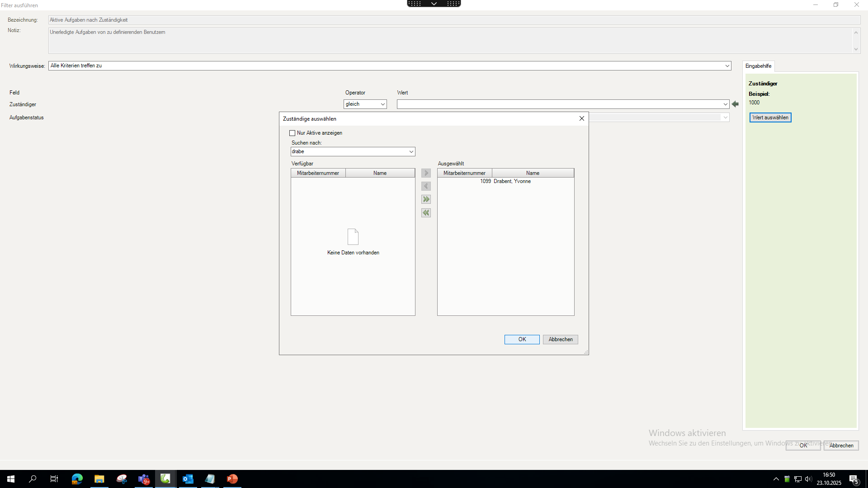Click Abbrechen in Zuständige auswählen dialog
This screenshot has width=868, height=488.
560,339
